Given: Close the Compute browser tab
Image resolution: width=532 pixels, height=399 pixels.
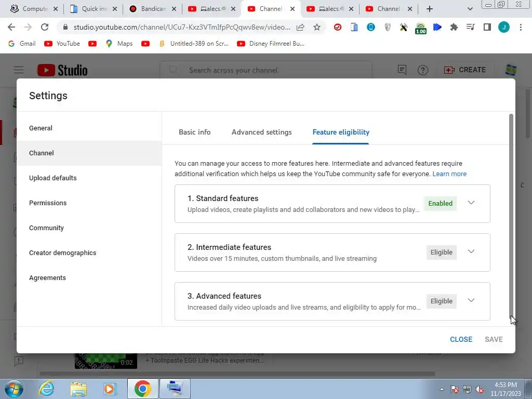Looking at the screenshot, I should coord(56,9).
